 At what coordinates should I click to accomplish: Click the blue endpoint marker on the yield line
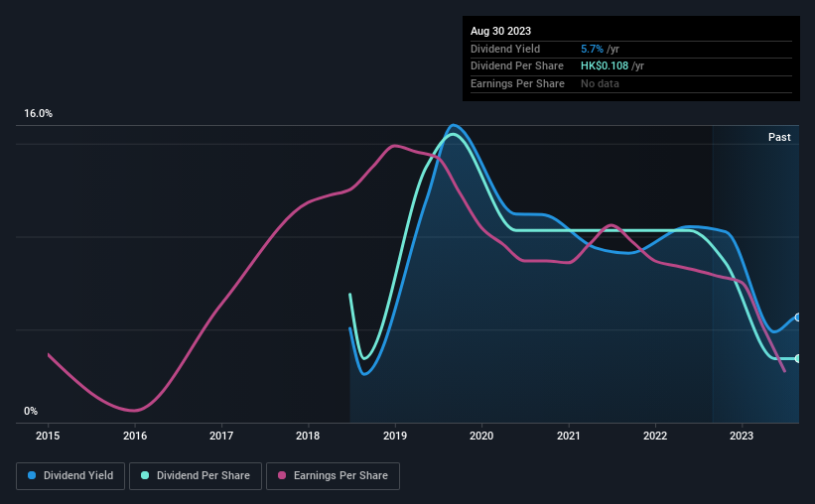pyautogui.click(x=798, y=317)
